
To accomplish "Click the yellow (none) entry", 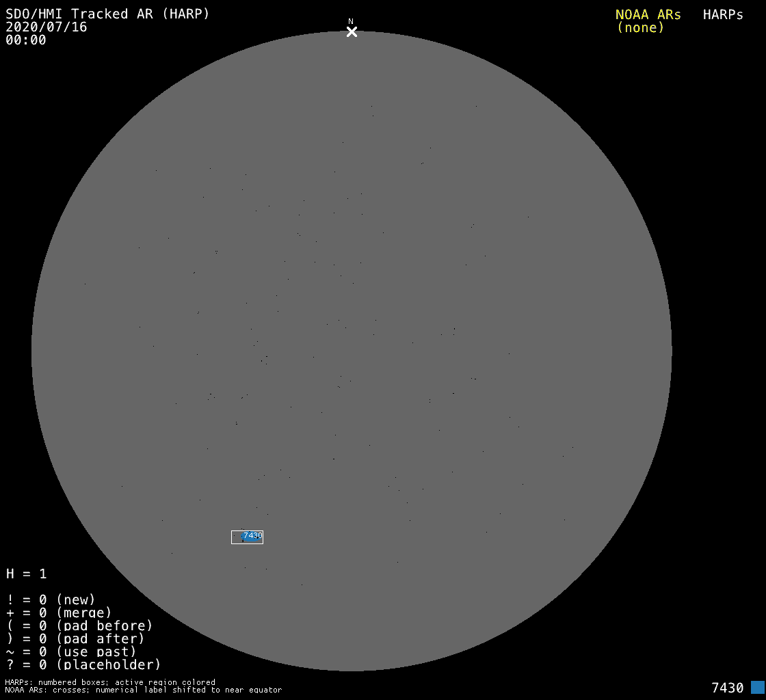I will [640, 27].
